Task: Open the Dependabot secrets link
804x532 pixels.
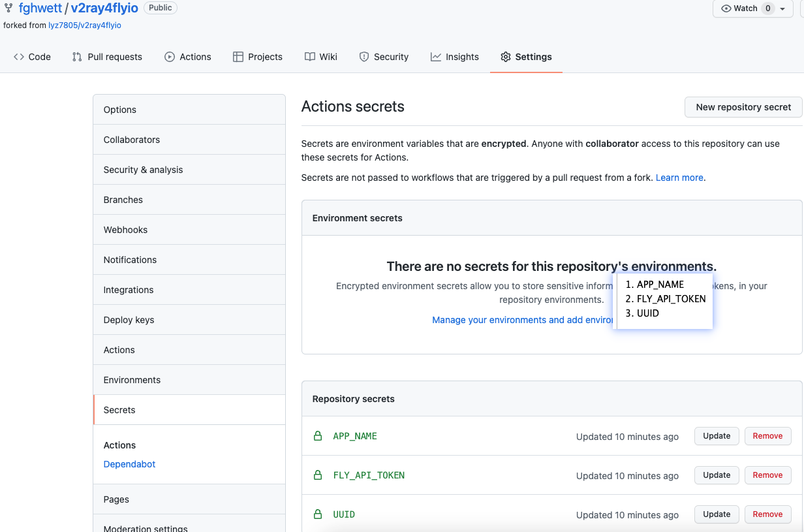Action: click(129, 464)
